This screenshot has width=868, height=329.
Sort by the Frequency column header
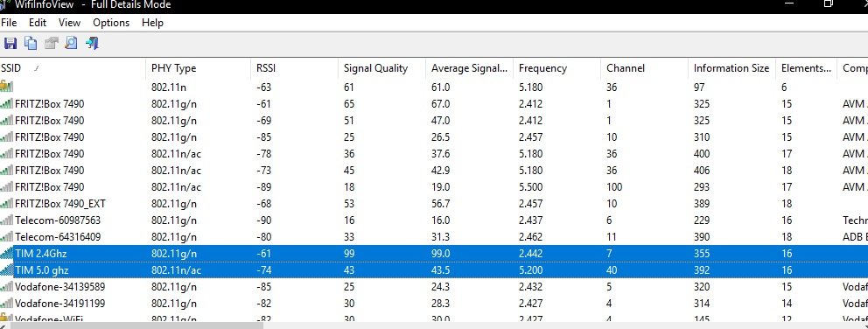[556, 68]
